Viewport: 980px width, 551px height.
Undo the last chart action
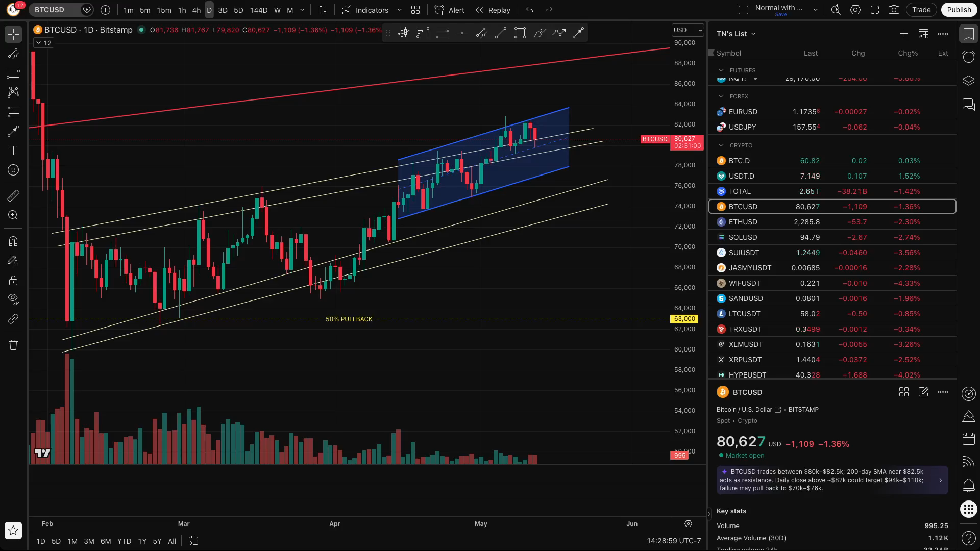coord(529,10)
